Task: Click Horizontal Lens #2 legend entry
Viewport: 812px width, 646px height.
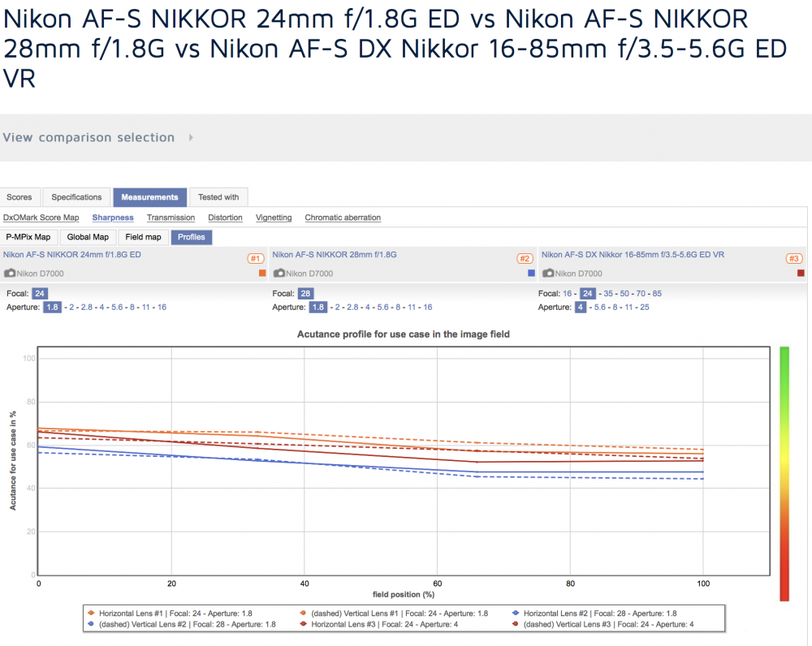Action: (594, 614)
